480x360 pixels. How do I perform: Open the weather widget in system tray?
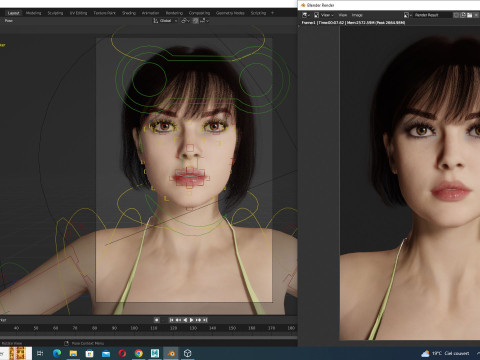445,353
